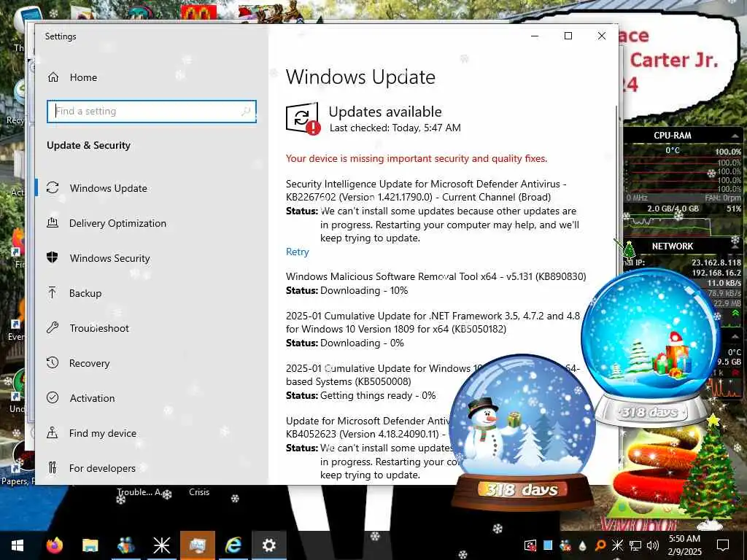Viewport: 747px width, 560px height.
Task: Click 'Status: Getting things ready - 0%' line
Action: 360,396
